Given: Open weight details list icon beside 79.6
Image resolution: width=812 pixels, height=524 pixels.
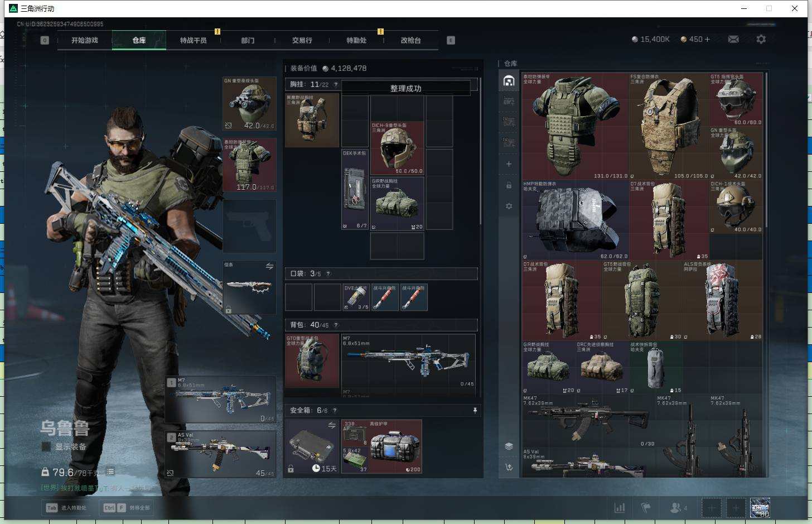Looking at the screenshot, I should point(110,472).
